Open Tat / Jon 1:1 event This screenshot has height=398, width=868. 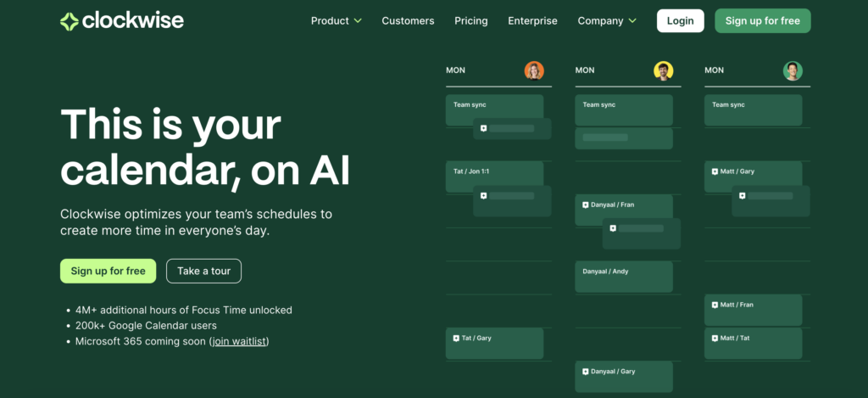click(x=494, y=177)
